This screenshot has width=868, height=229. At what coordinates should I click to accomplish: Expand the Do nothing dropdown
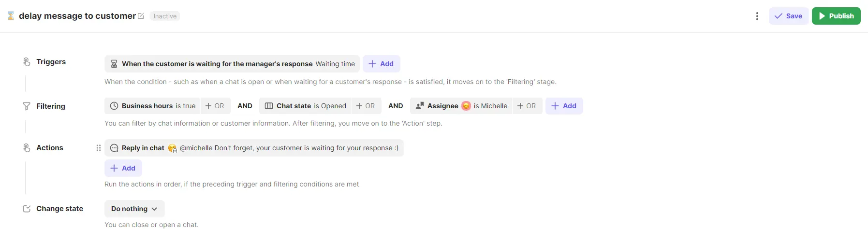pos(134,209)
